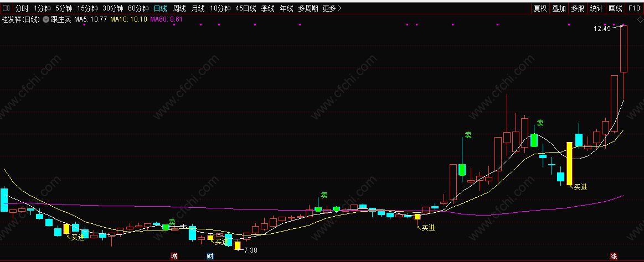Click the 桂发祥(日线) stock title
Viewport: 644px width, 262px height.
[x=21, y=19]
